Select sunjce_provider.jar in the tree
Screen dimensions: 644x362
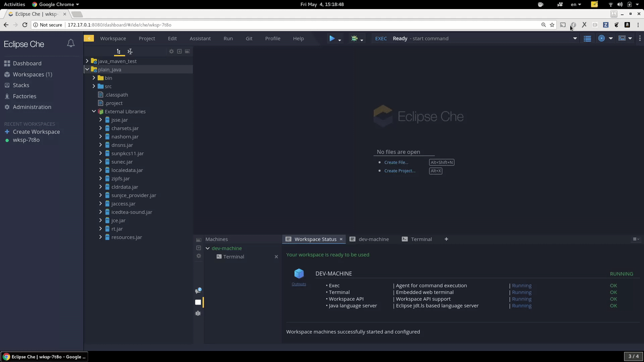[134, 195]
